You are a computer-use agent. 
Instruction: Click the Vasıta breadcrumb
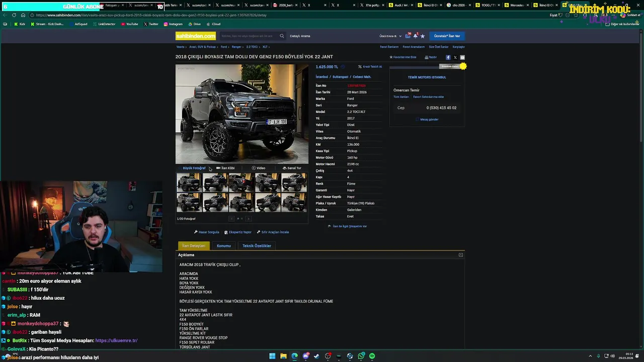180,47
